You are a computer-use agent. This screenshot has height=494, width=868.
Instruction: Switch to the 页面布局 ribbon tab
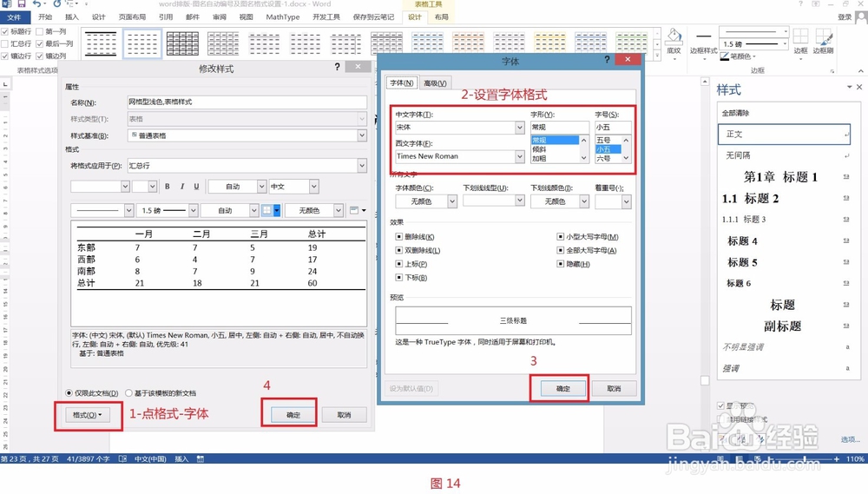132,17
